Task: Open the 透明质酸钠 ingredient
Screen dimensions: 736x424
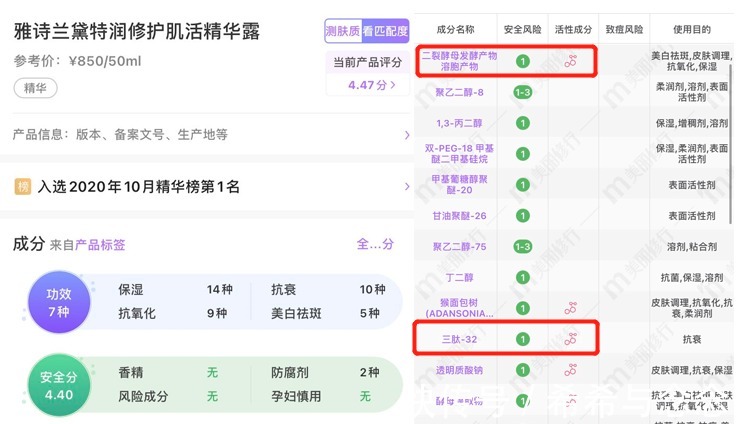Action: pyautogui.click(x=459, y=370)
